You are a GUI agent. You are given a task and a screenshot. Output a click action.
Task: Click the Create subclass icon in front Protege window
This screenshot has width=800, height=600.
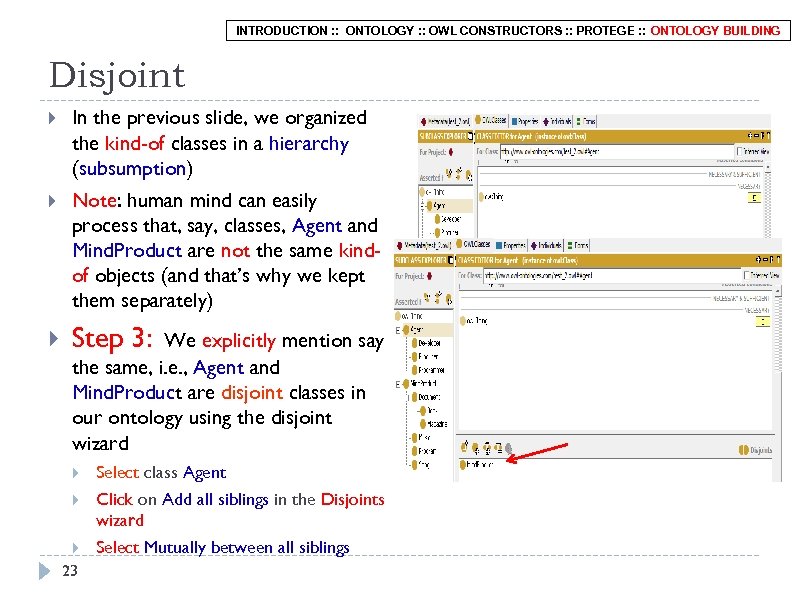tap(427, 298)
